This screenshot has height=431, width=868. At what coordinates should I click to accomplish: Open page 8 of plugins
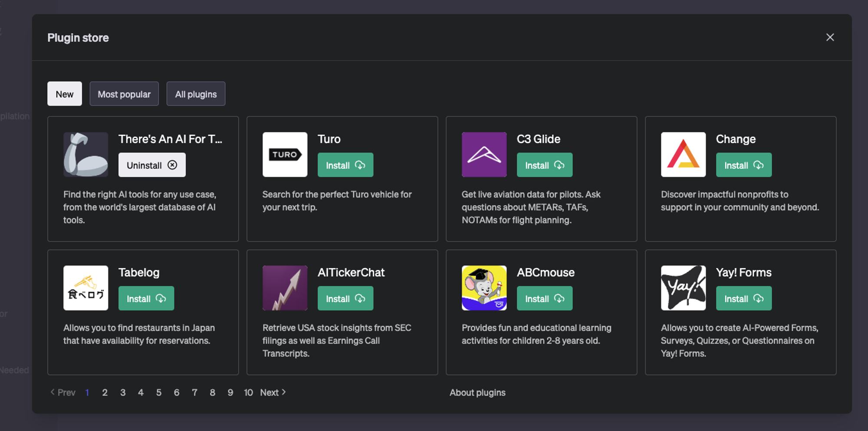[x=212, y=392]
